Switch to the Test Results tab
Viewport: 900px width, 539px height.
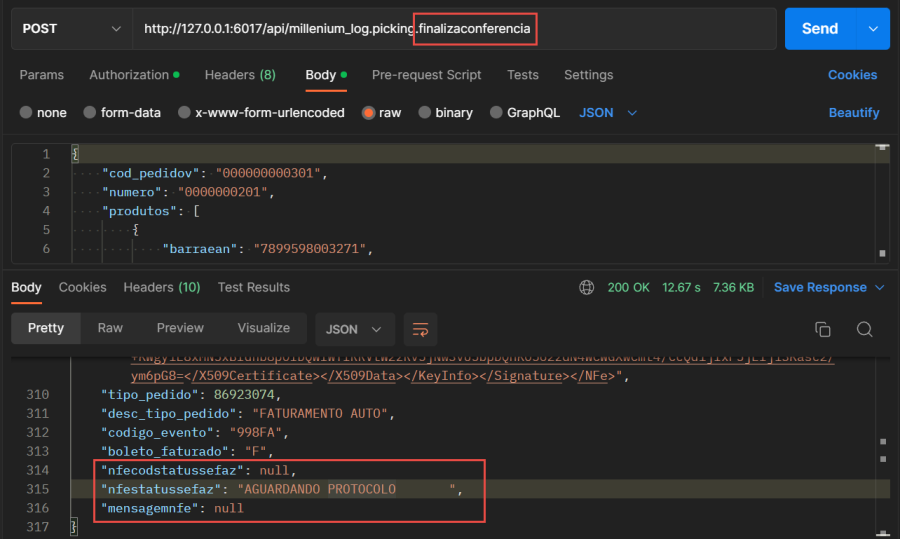(253, 288)
